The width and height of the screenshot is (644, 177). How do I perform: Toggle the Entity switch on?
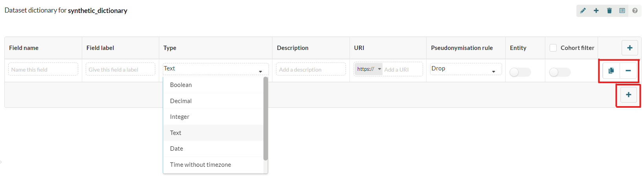(520, 72)
